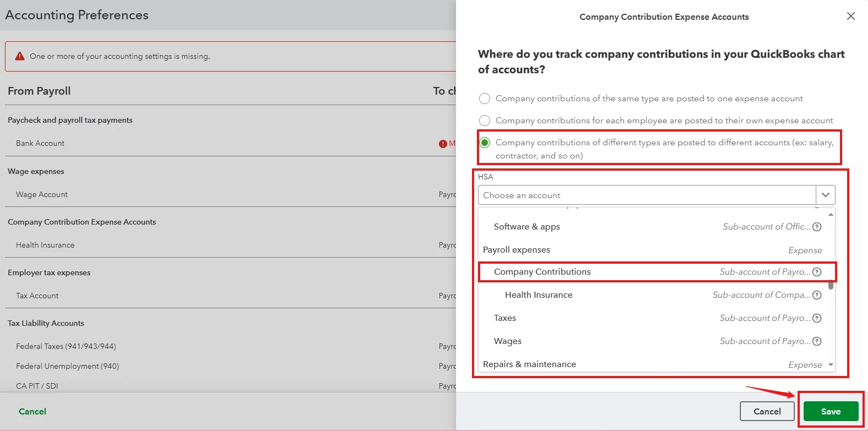Click CA PIT / SDI row

pyautogui.click(x=230, y=386)
